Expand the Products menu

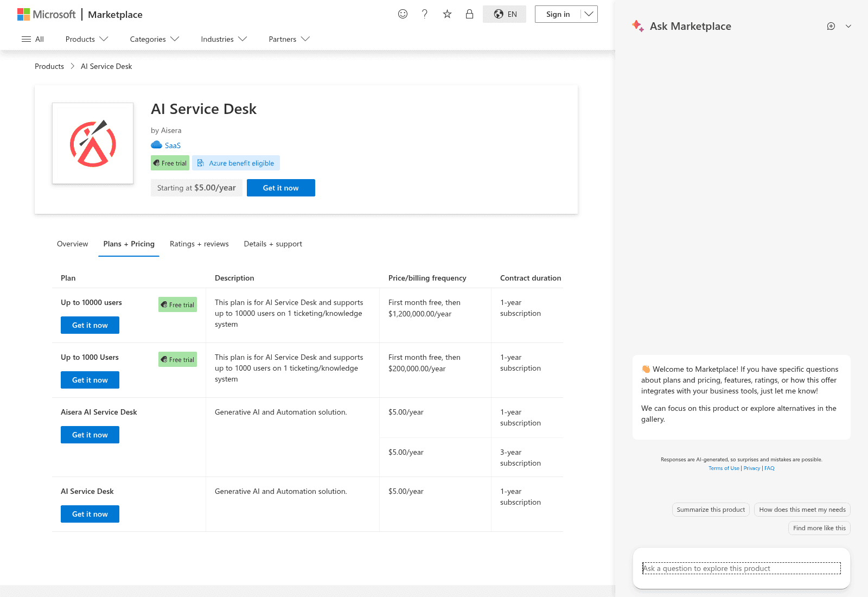coord(87,39)
